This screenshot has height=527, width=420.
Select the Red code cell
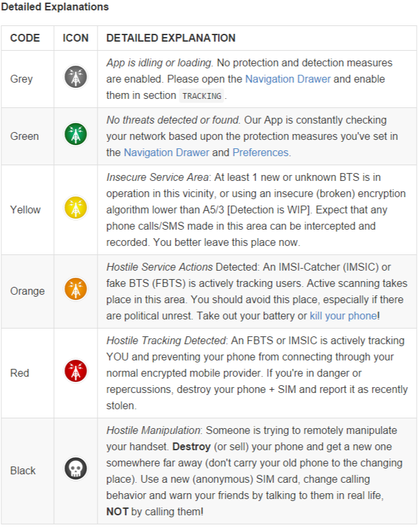tap(20, 373)
